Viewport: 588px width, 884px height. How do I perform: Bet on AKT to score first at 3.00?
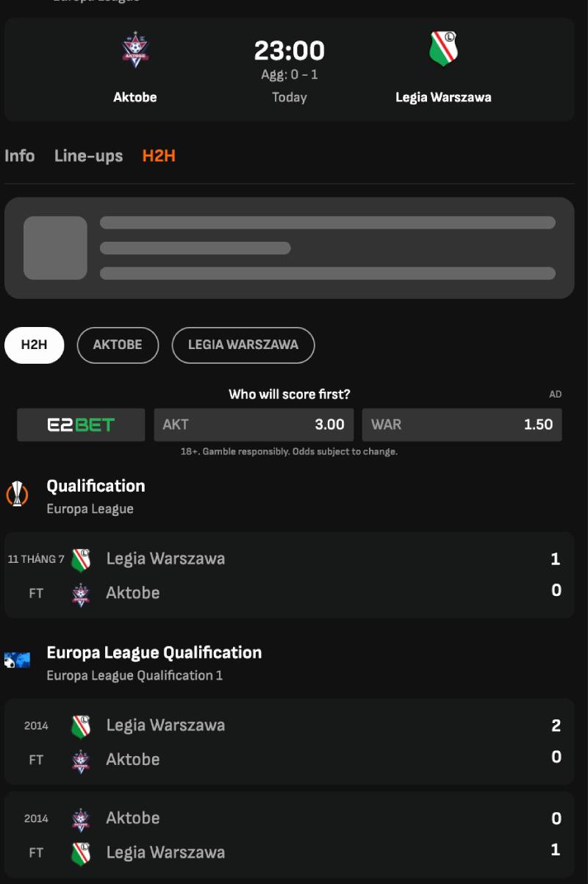254,425
